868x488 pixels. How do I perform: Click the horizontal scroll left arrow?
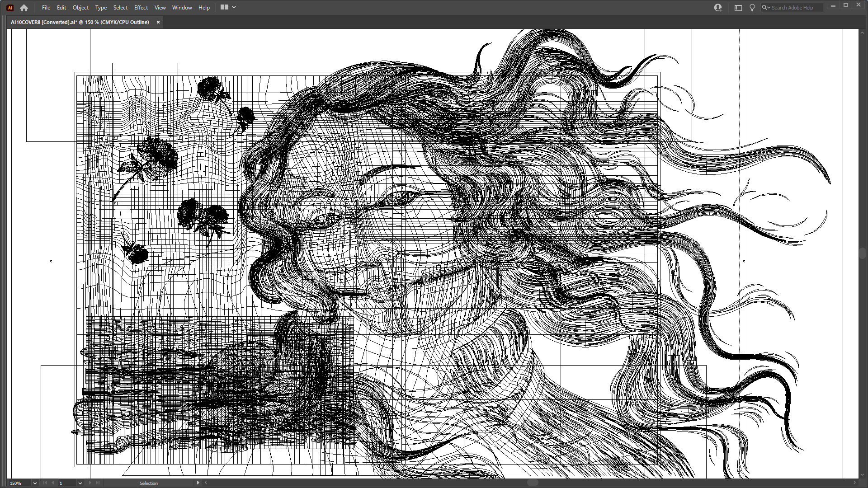[206, 483]
